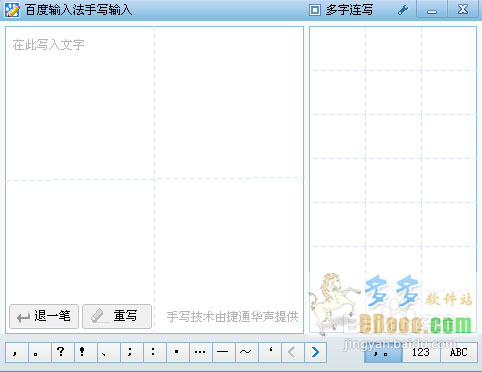Minimize the handwriting input window
Image resolution: width=482 pixels, height=372 pixels.
[x=432, y=9]
